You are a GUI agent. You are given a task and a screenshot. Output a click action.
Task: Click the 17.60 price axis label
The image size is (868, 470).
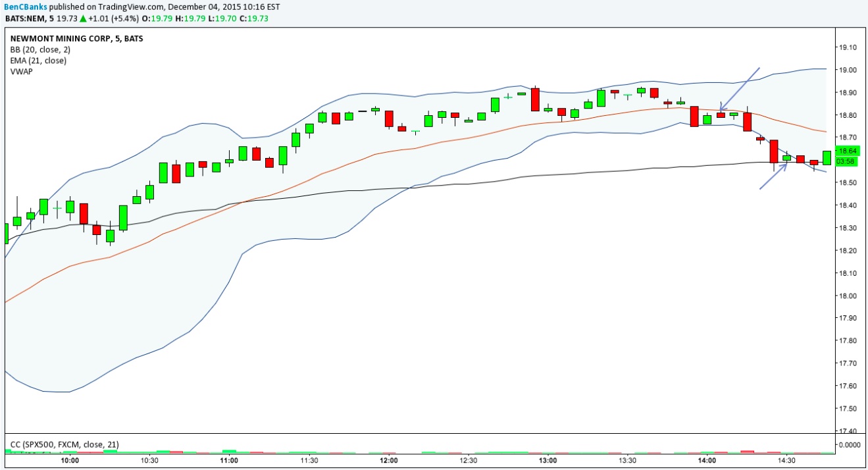tap(848, 386)
